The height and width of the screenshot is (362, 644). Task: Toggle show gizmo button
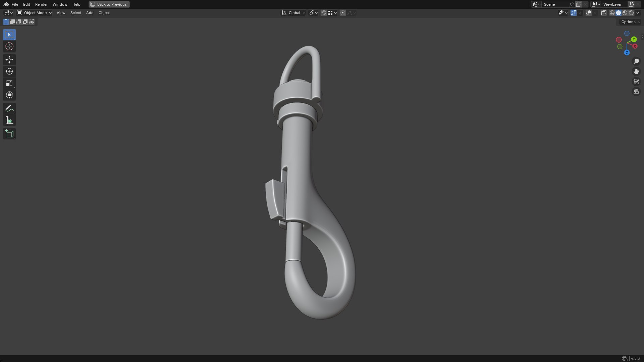573,13
